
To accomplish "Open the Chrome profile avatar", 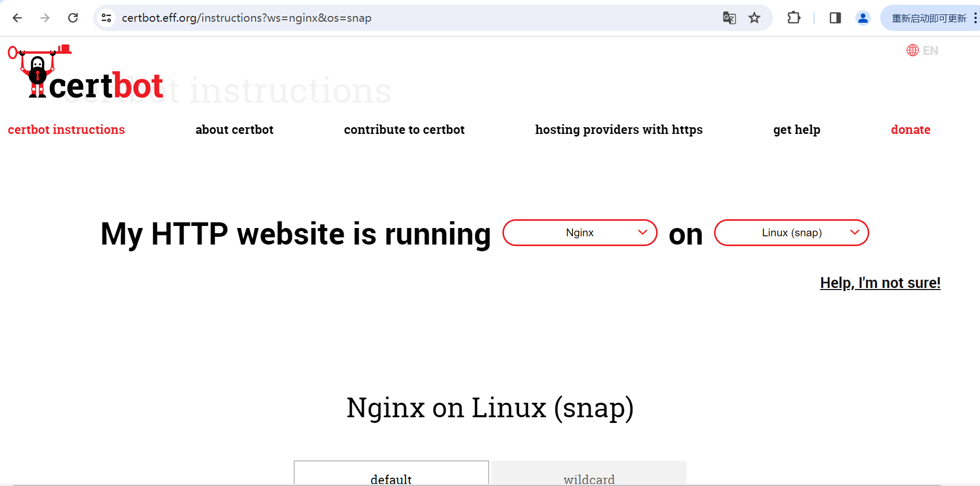I will (863, 18).
